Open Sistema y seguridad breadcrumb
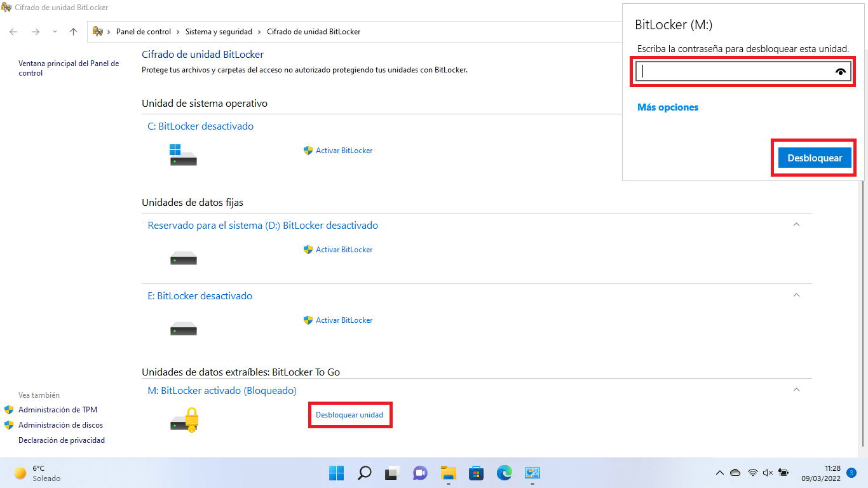The image size is (868, 488). [x=219, y=32]
